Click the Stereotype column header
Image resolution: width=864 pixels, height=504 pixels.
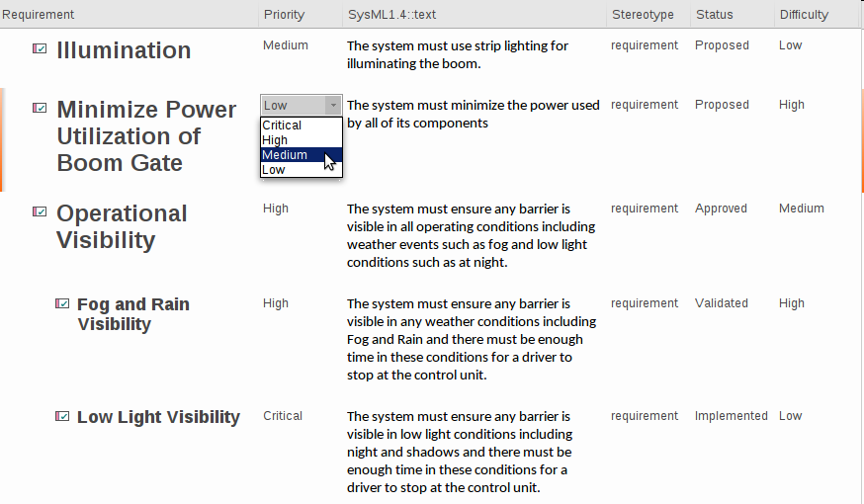643,15
